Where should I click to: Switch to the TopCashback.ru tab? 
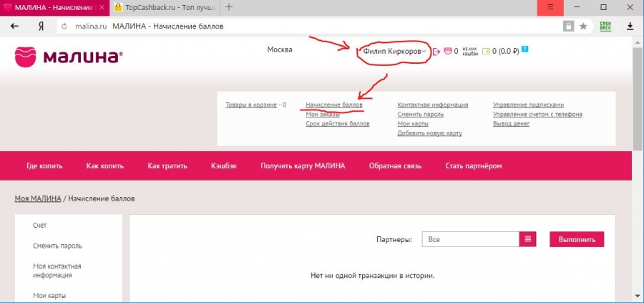(165, 7)
